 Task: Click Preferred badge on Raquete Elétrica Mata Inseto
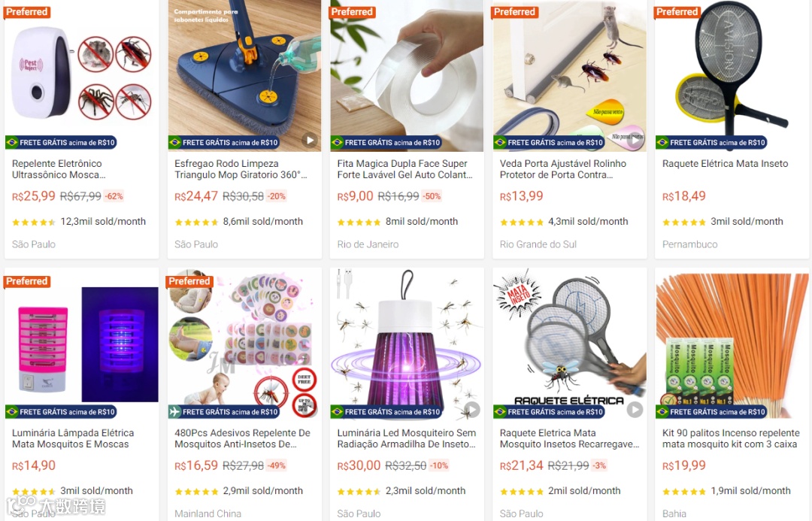(x=677, y=12)
